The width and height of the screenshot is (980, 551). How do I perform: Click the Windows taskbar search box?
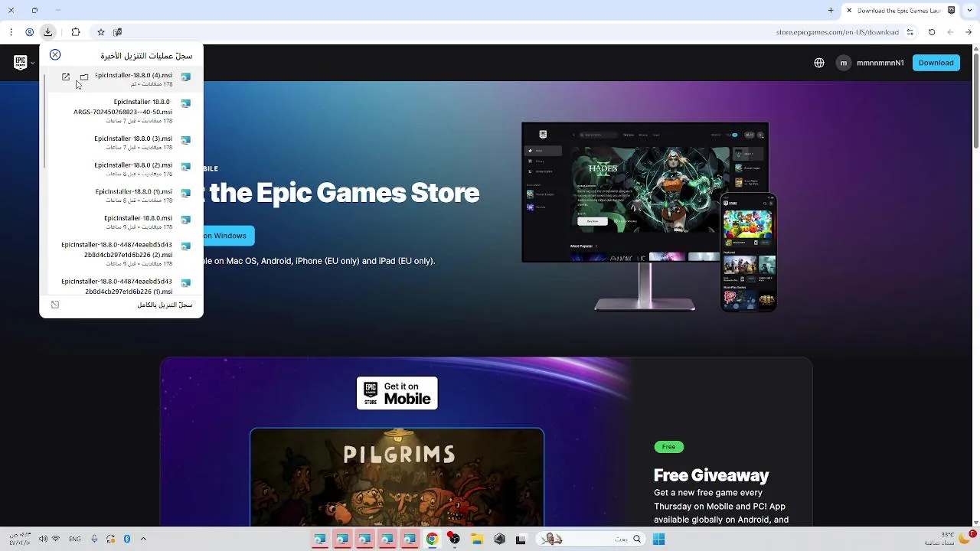pyautogui.click(x=590, y=539)
